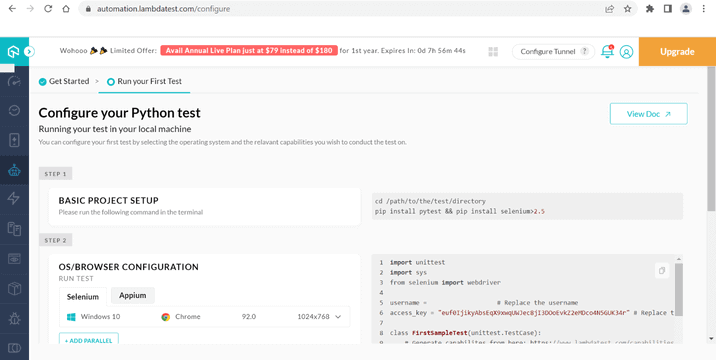
Task: Toggle the browser side panel icon
Action: click(x=668, y=9)
